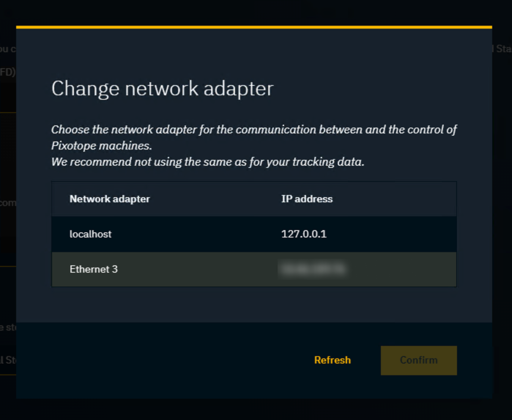
Task: Click the dimmed 'FD)' text behind the dialog
Action: pyautogui.click(x=7, y=72)
